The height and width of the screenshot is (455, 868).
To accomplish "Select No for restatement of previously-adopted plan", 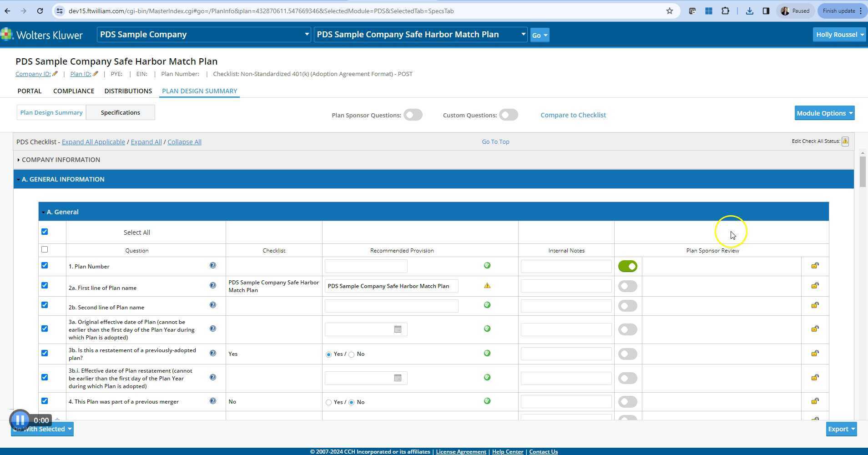I will 352,354.
